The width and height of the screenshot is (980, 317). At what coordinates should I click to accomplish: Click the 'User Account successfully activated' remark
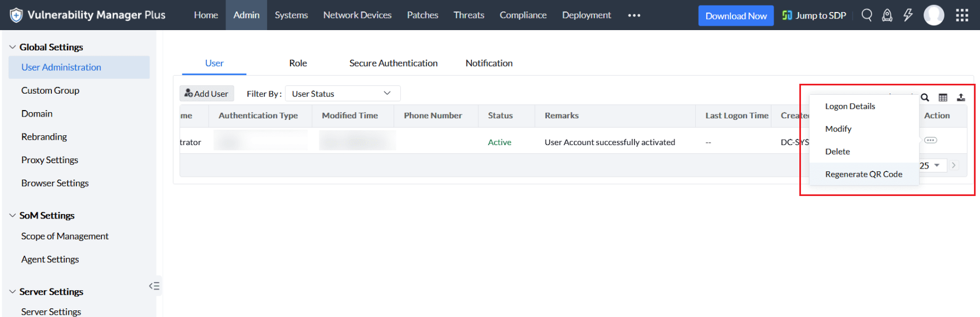[610, 142]
